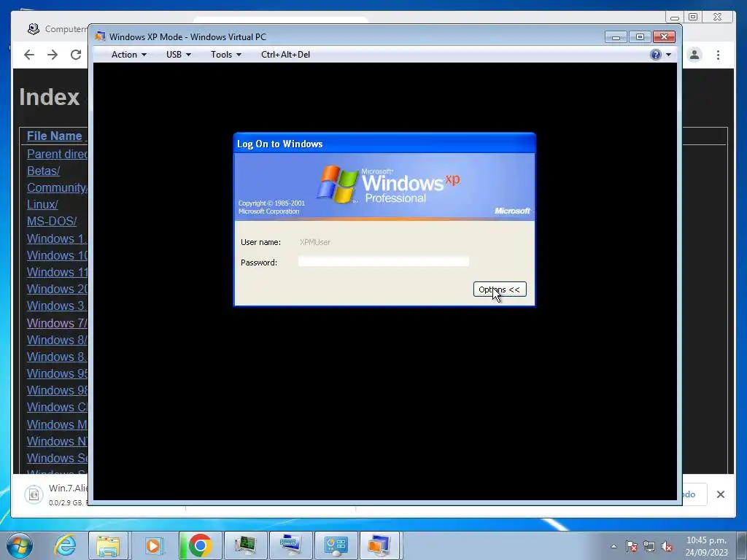747x560 pixels.
Task: Click the network tray icon
Action: pyautogui.click(x=649, y=546)
